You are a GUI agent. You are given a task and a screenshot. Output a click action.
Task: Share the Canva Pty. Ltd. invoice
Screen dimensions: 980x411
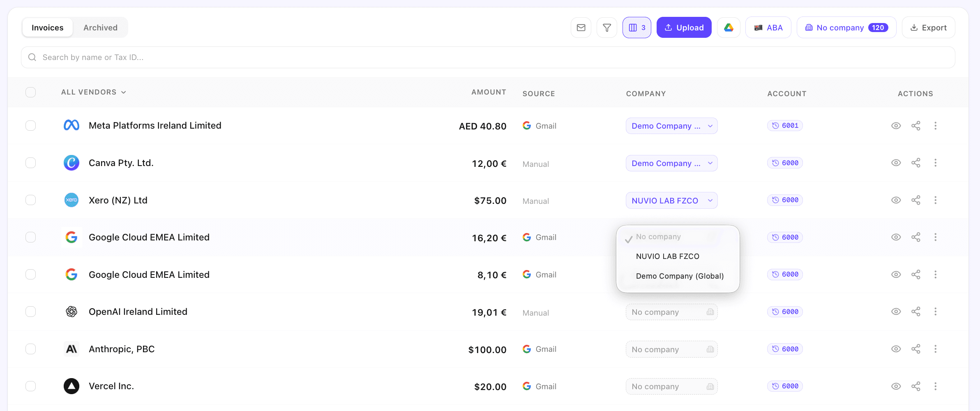point(916,163)
